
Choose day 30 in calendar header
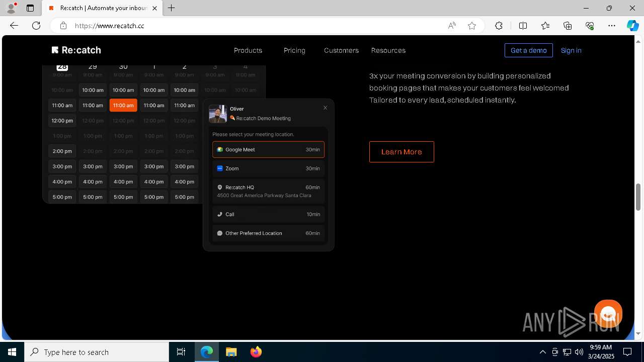[x=123, y=67]
